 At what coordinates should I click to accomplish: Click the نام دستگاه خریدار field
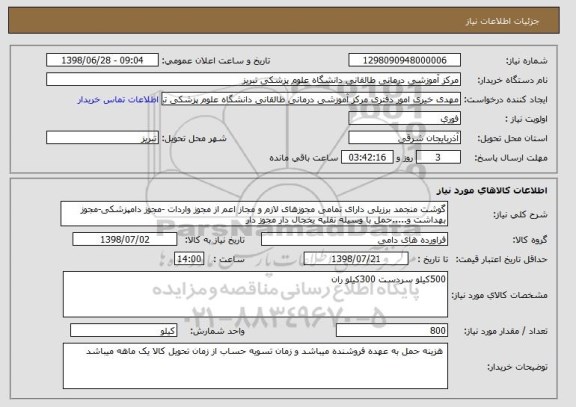tap(253, 80)
